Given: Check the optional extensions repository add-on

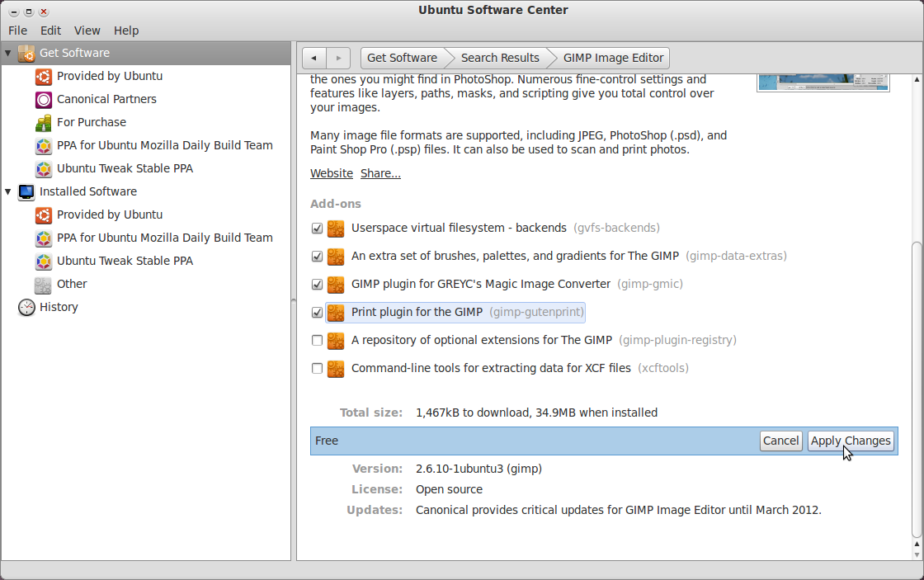Looking at the screenshot, I should 317,340.
